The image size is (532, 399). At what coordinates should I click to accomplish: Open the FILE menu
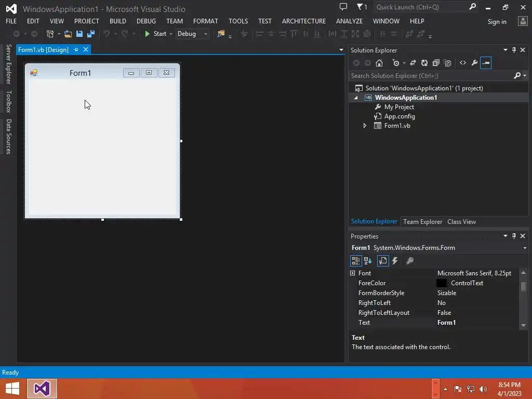click(x=11, y=21)
